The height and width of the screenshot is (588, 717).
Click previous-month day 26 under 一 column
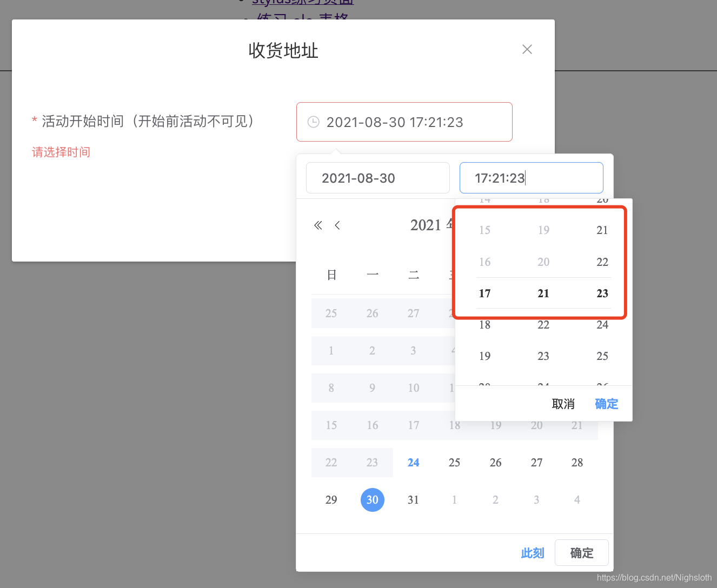pyautogui.click(x=373, y=313)
